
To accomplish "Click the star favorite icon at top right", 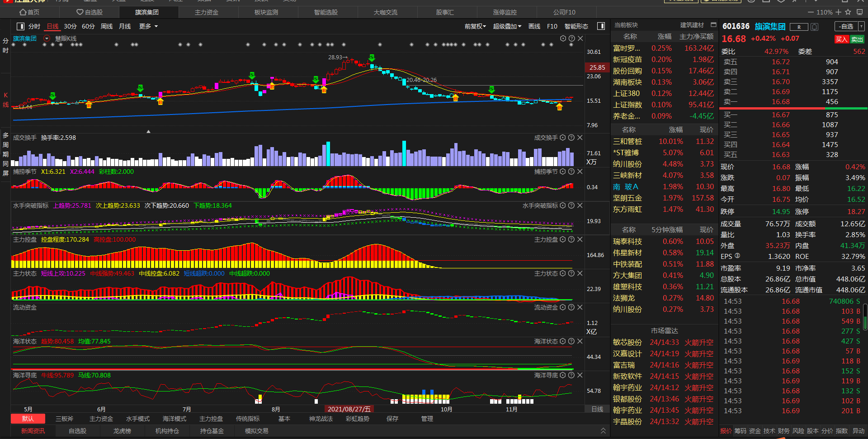I will [848, 12].
